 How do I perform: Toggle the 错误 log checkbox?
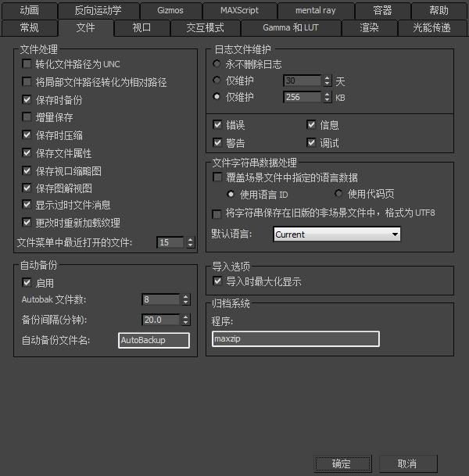(x=217, y=125)
